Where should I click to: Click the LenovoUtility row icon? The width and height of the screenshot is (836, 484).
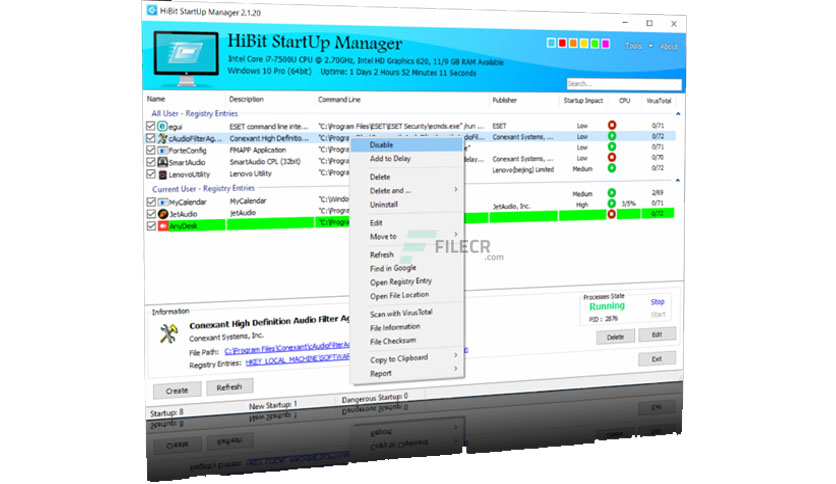163,174
